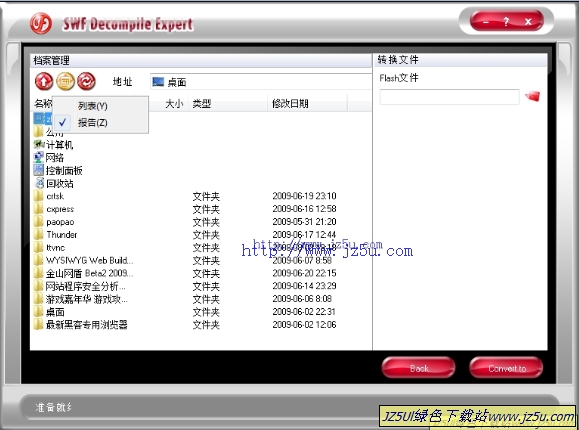Select the cxpress folder

pos(60,209)
